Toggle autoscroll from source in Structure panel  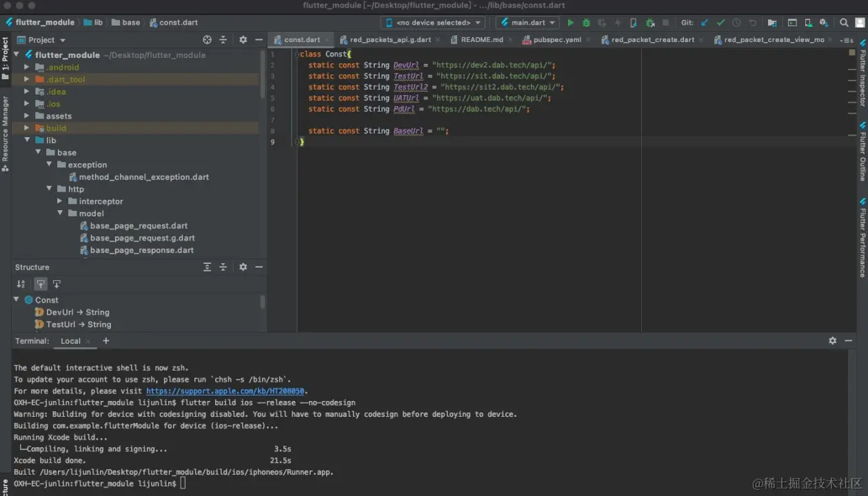[x=57, y=284]
